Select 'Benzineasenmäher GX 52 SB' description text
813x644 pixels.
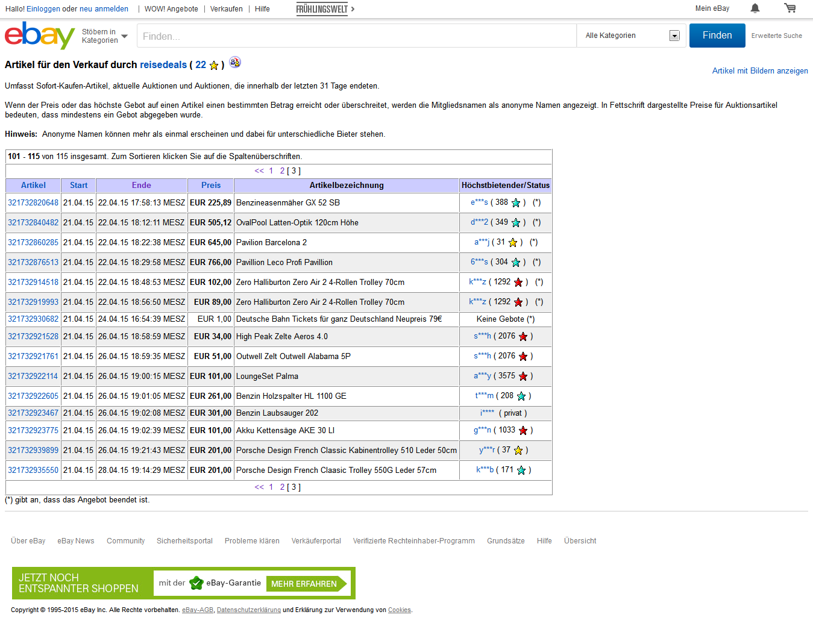click(288, 202)
